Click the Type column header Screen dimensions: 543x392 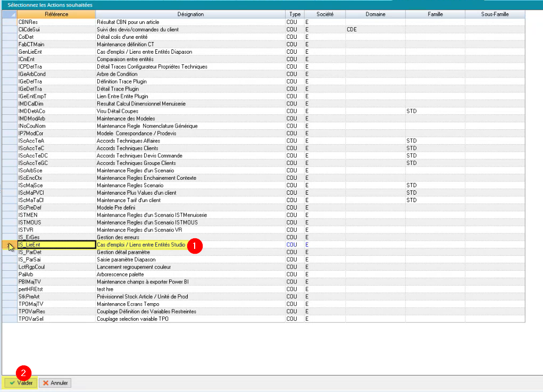click(x=294, y=14)
